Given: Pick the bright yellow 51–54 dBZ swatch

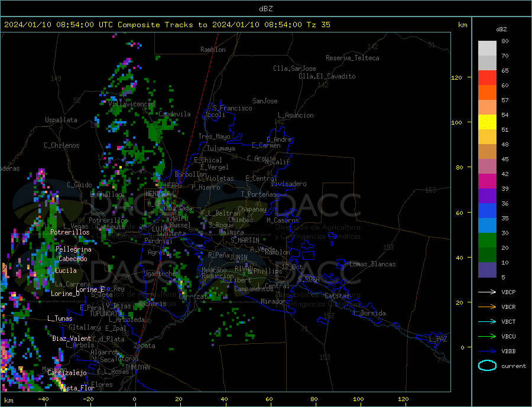Looking at the screenshot, I should pyautogui.click(x=487, y=122).
